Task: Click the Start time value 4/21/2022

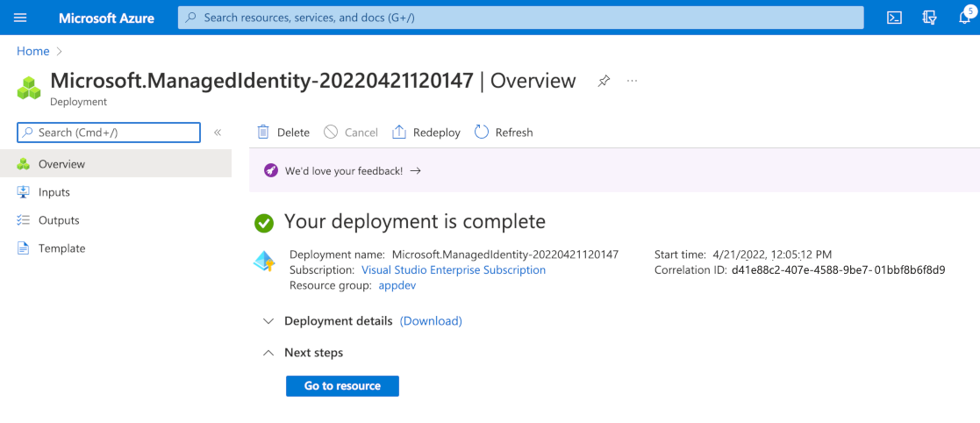Action: coord(772,255)
